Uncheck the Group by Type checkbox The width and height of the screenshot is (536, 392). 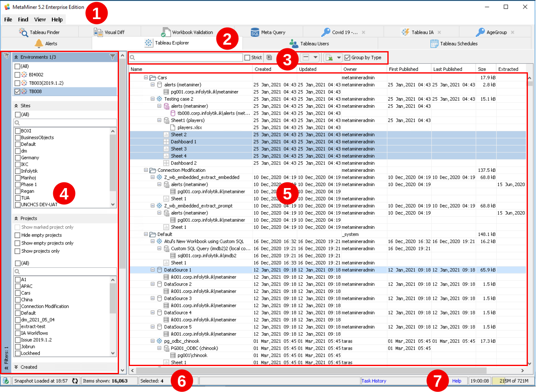[347, 58]
